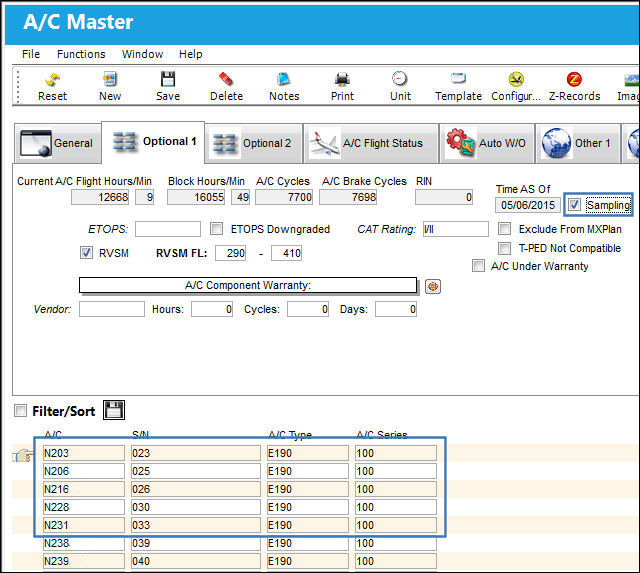
Task: Select the Optional 1 tab
Action: point(153,142)
